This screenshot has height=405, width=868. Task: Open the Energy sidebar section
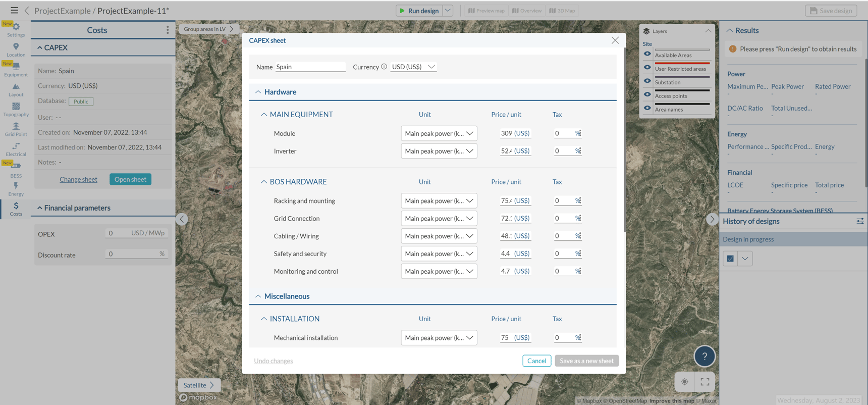point(16,189)
